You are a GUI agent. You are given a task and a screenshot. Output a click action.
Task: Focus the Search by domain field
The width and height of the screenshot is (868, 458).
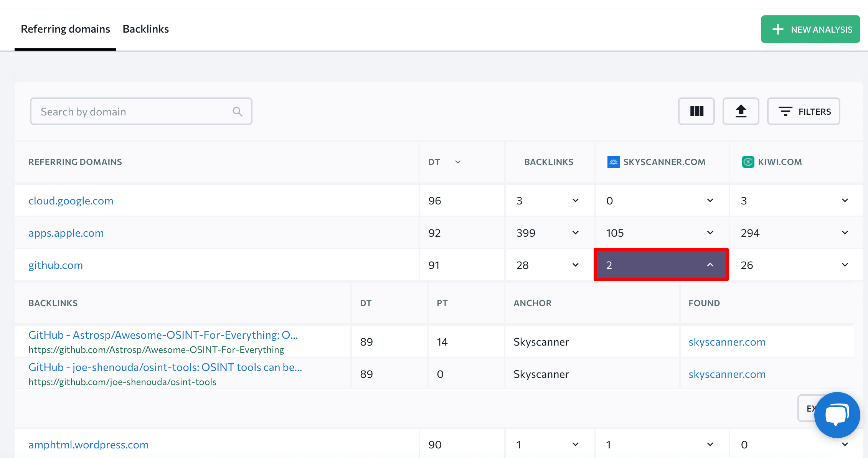point(141,111)
